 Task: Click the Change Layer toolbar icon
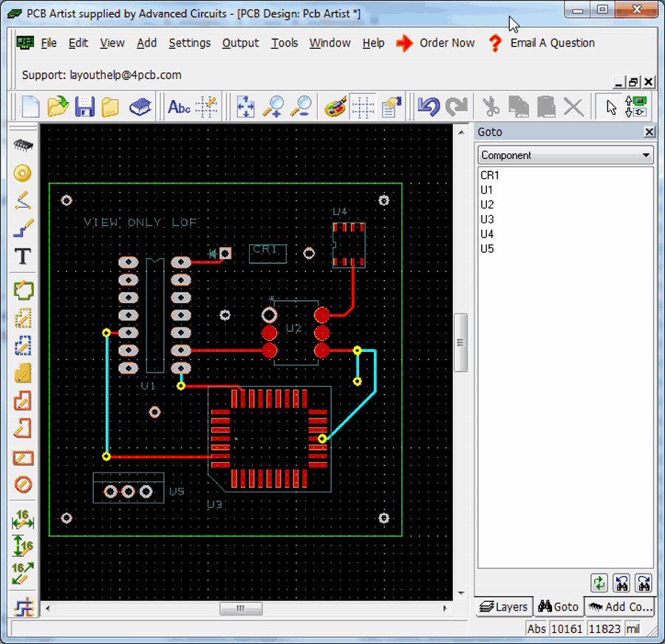635,106
